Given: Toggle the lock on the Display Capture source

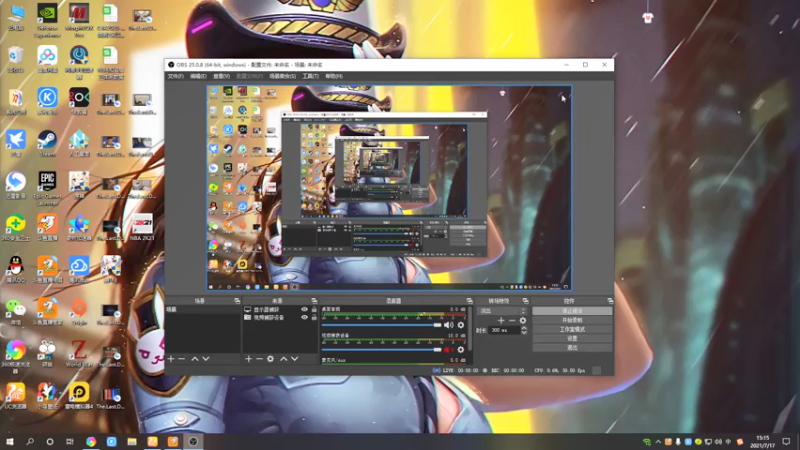Looking at the screenshot, I should (x=314, y=310).
